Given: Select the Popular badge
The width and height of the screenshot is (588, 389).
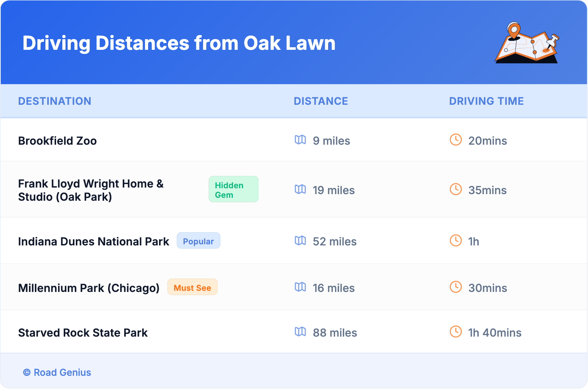Looking at the screenshot, I should (x=198, y=241).
